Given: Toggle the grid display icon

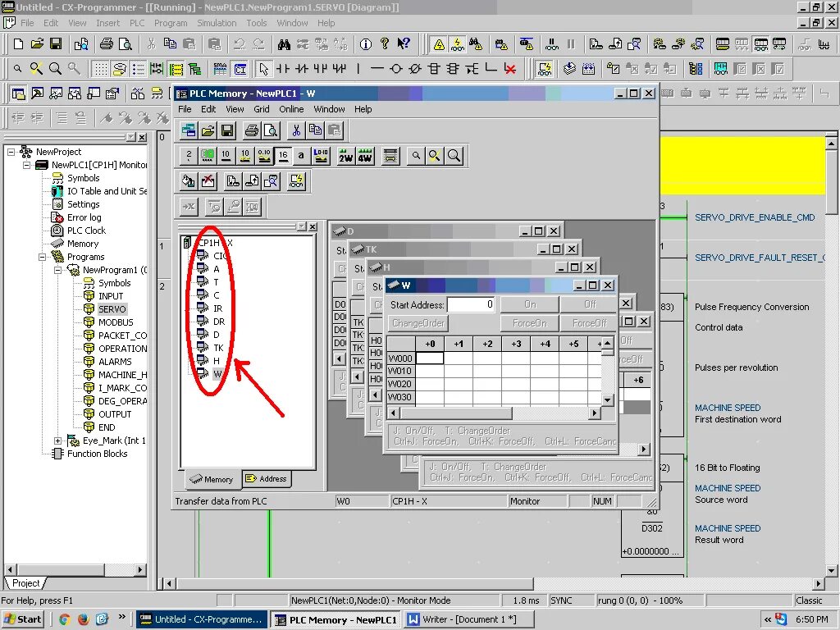Looking at the screenshot, I should tap(101, 69).
